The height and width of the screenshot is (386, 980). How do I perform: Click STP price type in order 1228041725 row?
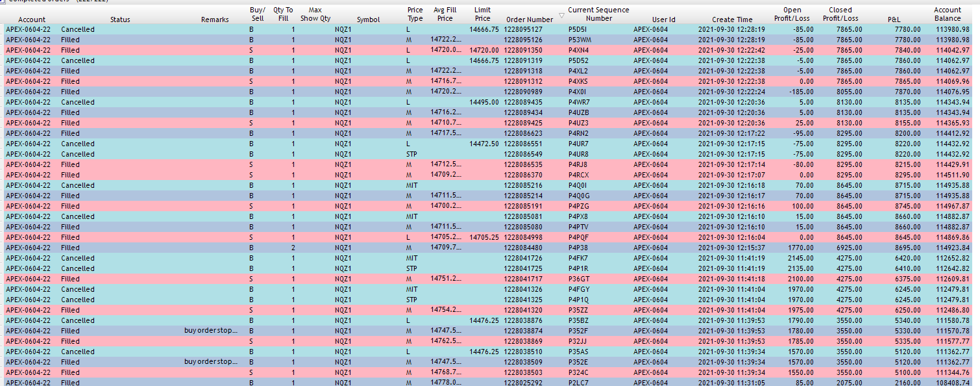411,268
